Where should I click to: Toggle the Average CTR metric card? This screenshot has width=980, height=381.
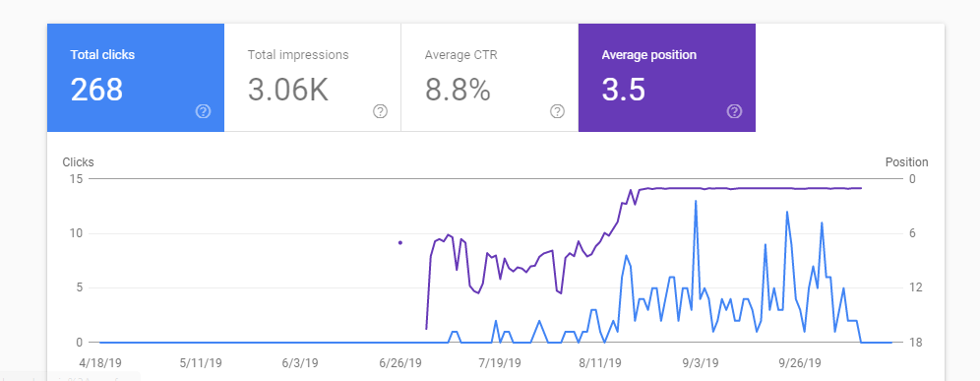(x=489, y=78)
